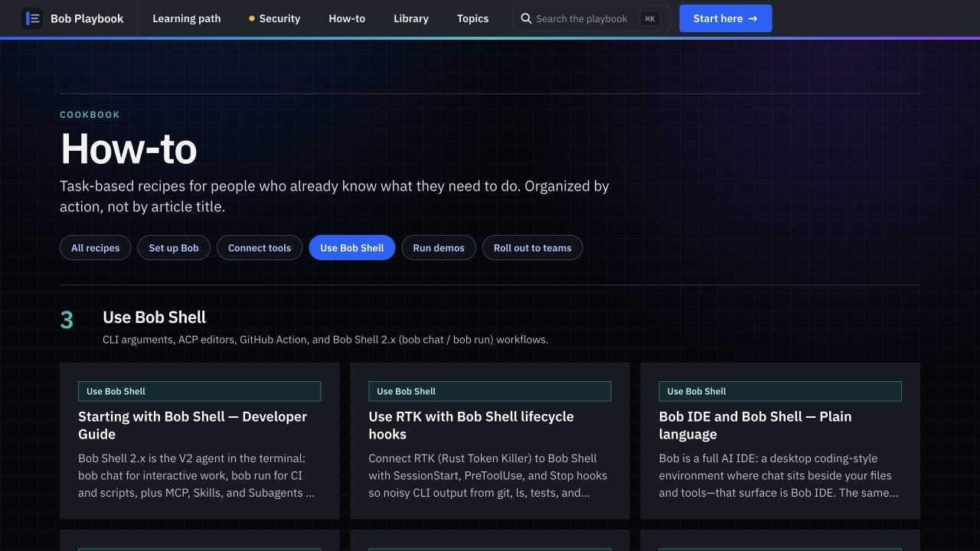Click Use Bob Shell tag on RTK card
The image size is (980, 551).
tap(489, 391)
